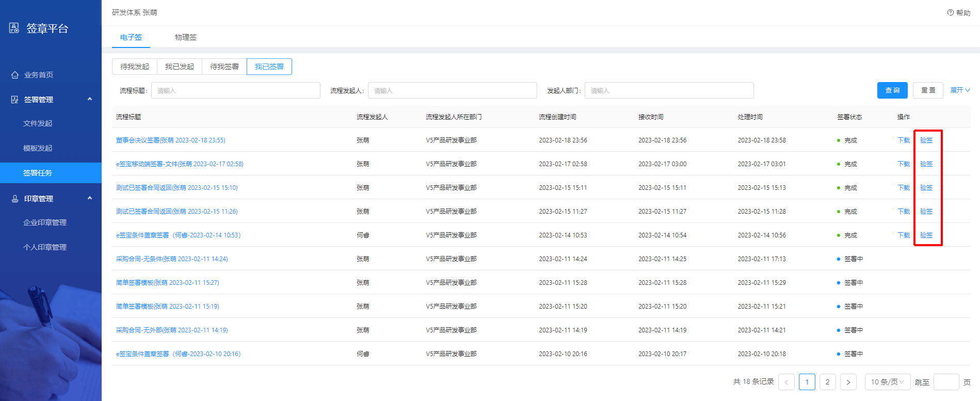Switch to the 物理签 tab
980x401 pixels.
click(185, 37)
